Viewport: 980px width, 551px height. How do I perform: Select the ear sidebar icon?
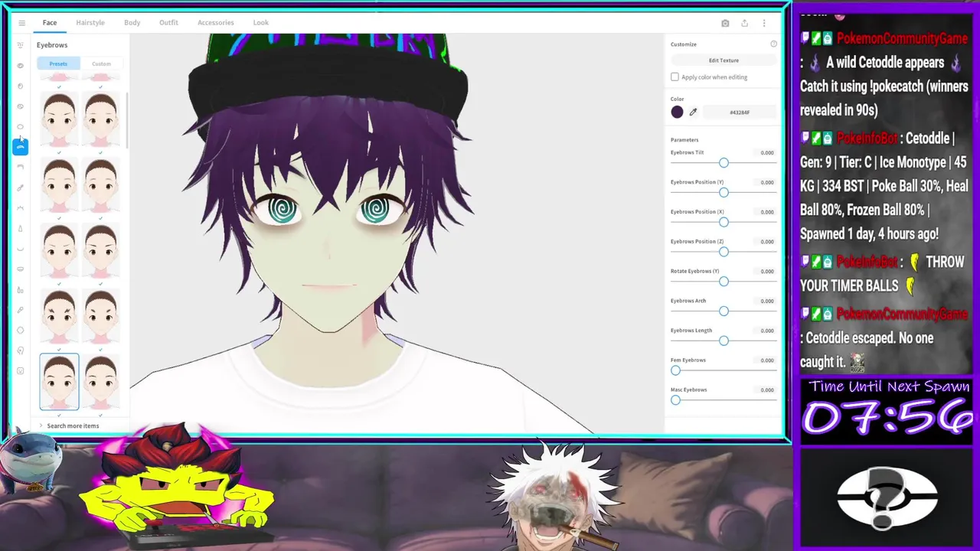coord(21,350)
